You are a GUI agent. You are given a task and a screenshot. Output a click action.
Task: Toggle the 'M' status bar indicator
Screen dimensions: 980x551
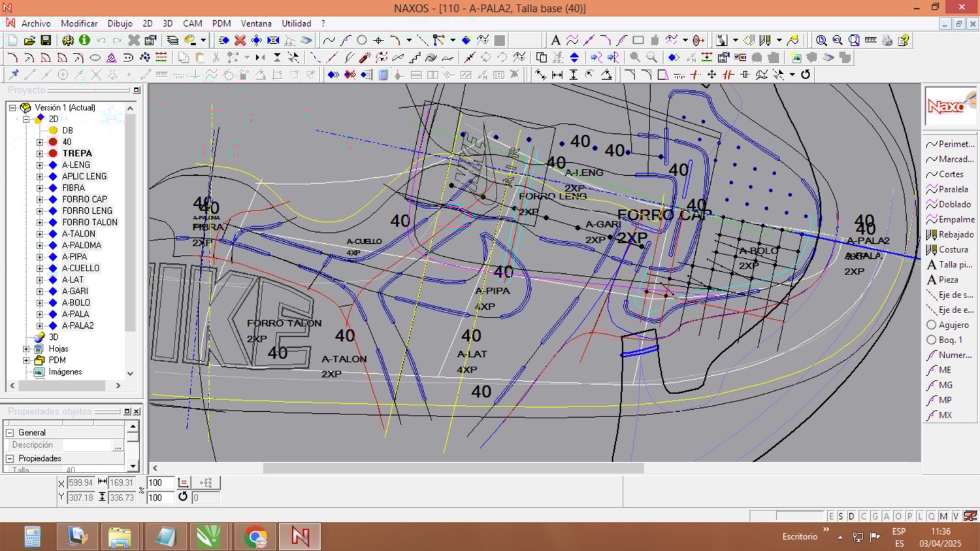[x=943, y=516]
